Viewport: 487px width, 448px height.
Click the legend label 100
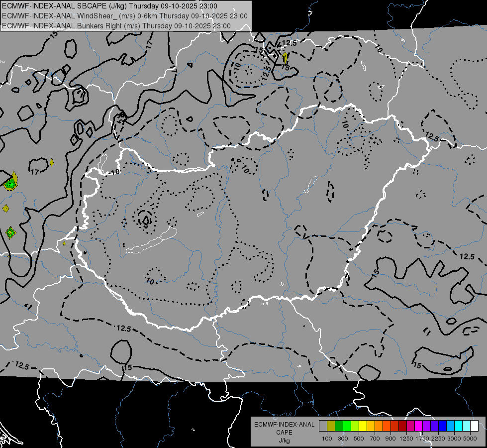327,439
